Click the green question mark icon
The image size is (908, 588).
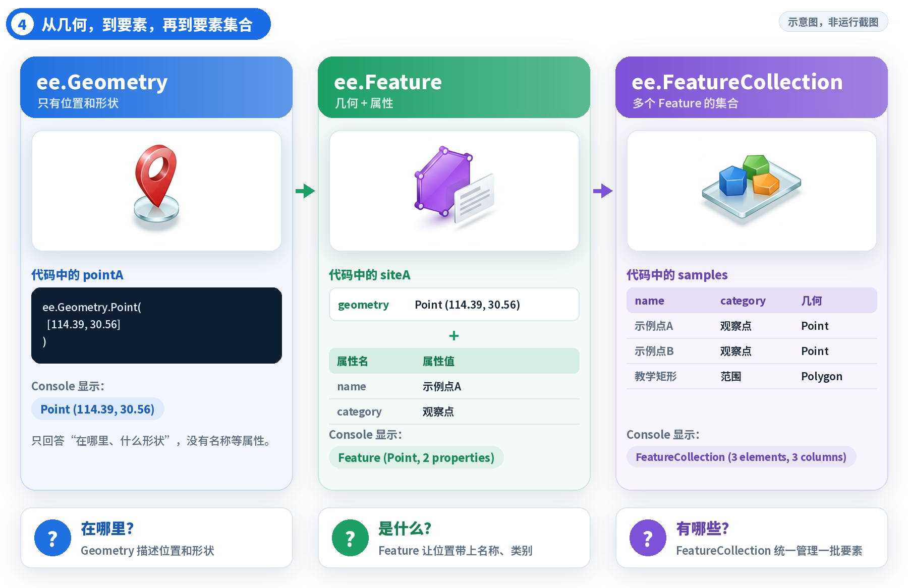(350, 538)
